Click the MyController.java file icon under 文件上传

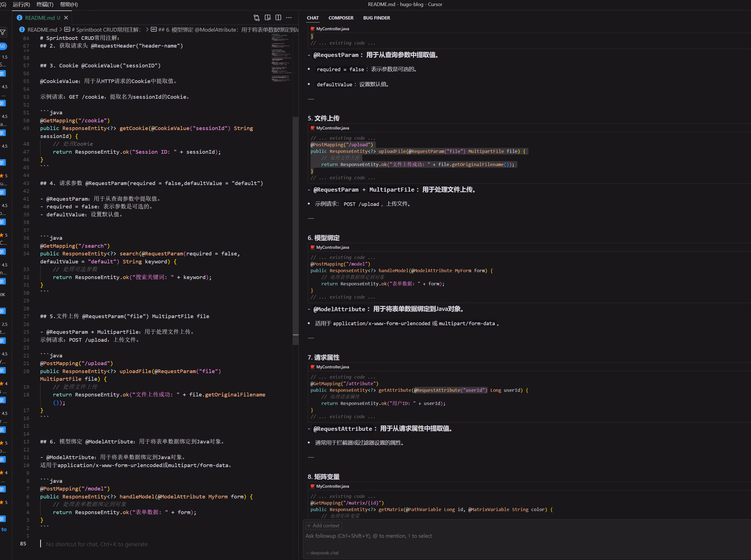point(313,128)
